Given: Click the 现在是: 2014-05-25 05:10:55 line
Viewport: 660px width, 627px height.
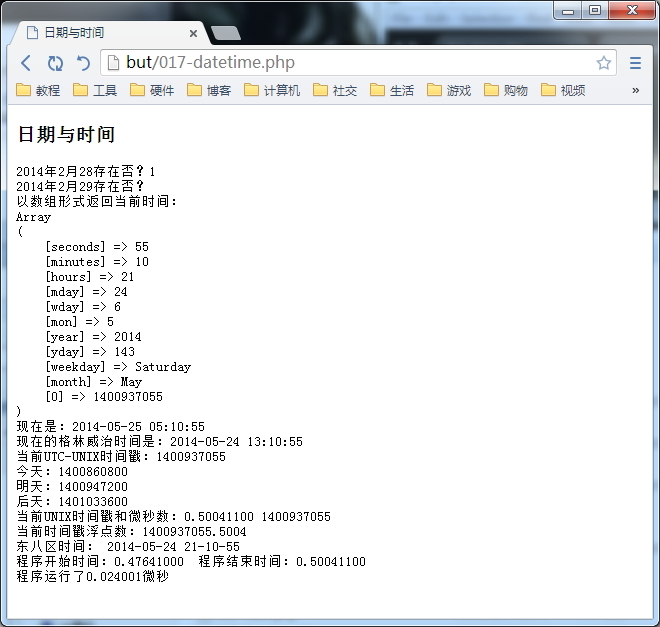Looking at the screenshot, I should [x=111, y=426].
